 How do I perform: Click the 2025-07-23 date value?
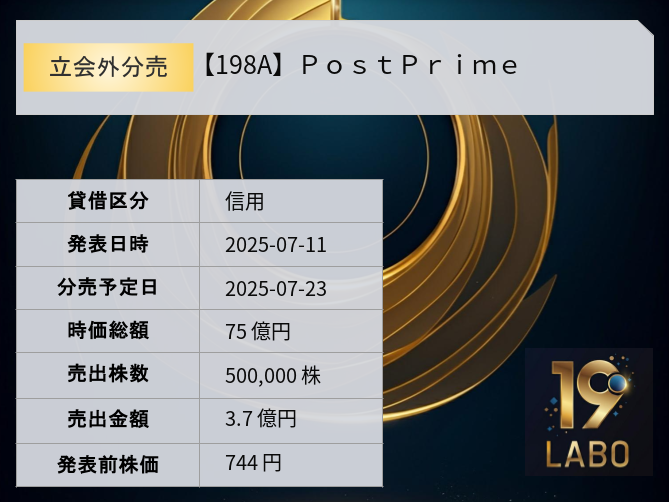276,289
